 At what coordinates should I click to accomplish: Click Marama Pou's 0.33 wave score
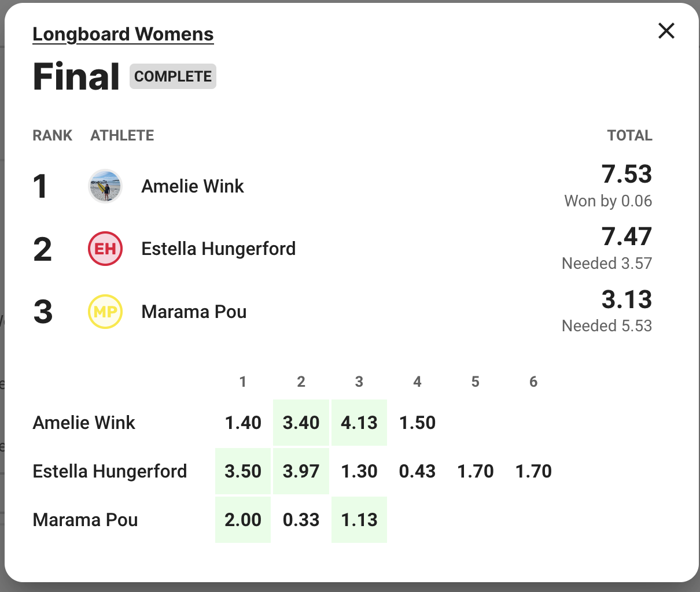[301, 520]
